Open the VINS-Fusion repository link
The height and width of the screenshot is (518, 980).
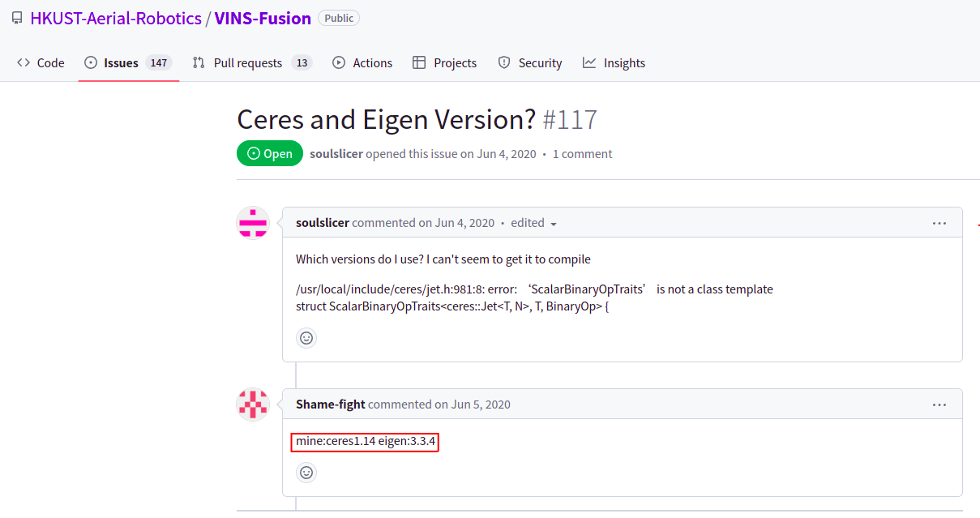(263, 17)
